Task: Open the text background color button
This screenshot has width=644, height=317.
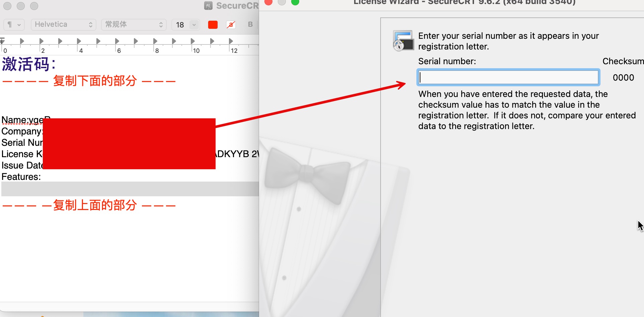Action: 231,25
